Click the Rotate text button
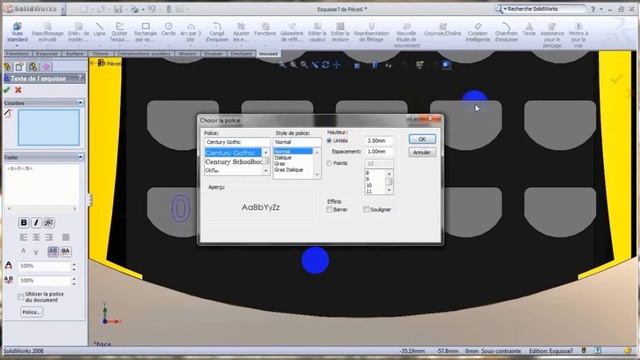Screen dimensions: 640x360 pos(49,222)
